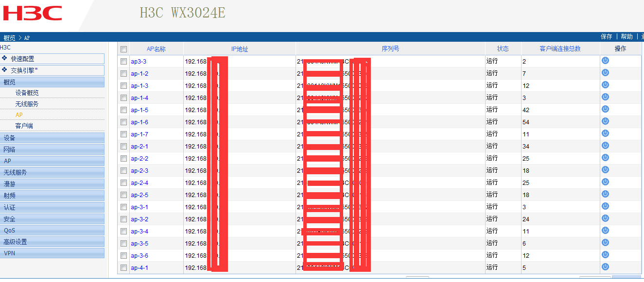Expand the 交换引擎 section
Screen dimensions: 644x282
(x=52, y=70)
